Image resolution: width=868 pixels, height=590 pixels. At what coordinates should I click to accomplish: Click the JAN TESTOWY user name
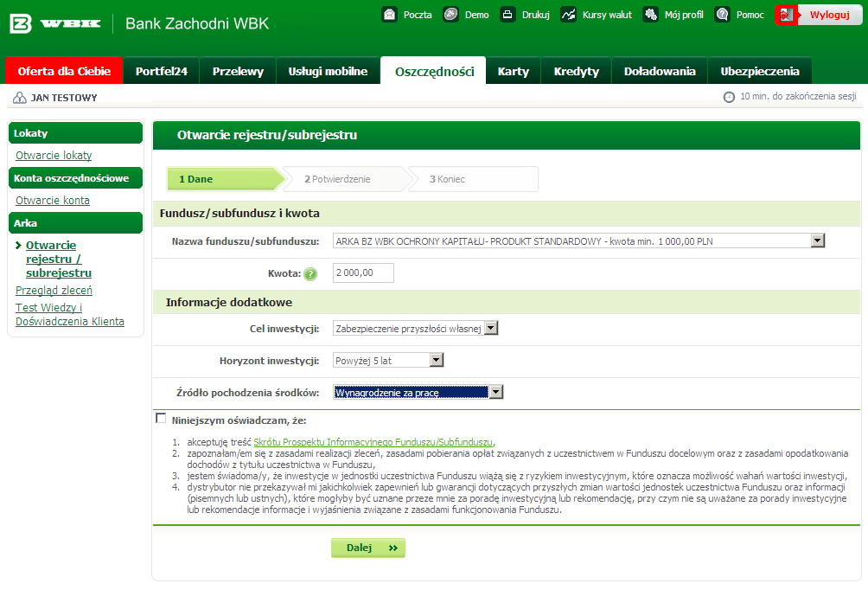[x=64, y=98]
